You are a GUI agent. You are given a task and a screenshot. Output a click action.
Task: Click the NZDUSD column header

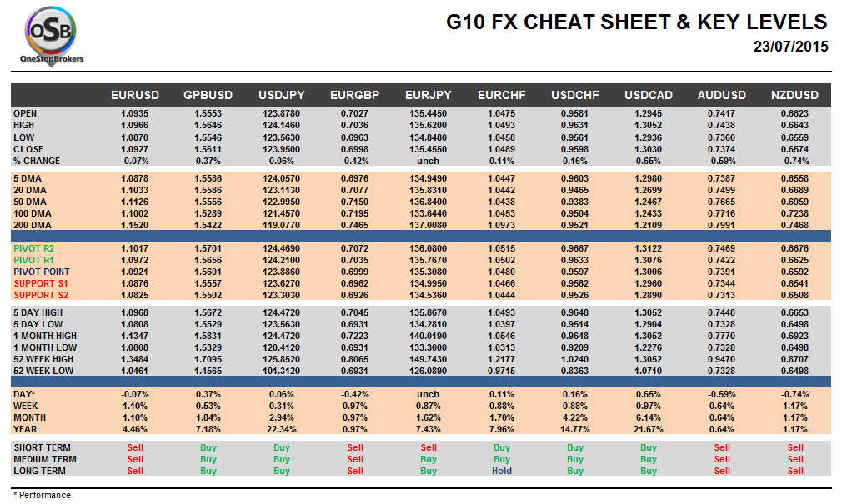(x=795, y=95)
